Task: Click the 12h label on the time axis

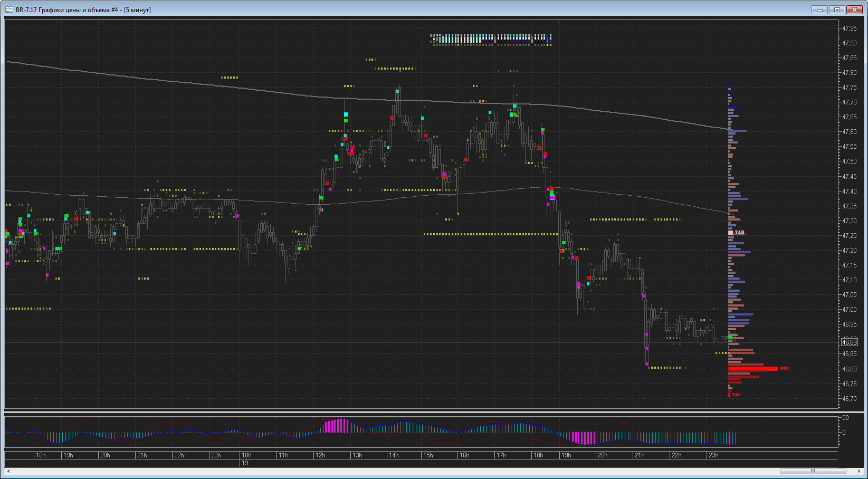Action: [x=320, y=455]
